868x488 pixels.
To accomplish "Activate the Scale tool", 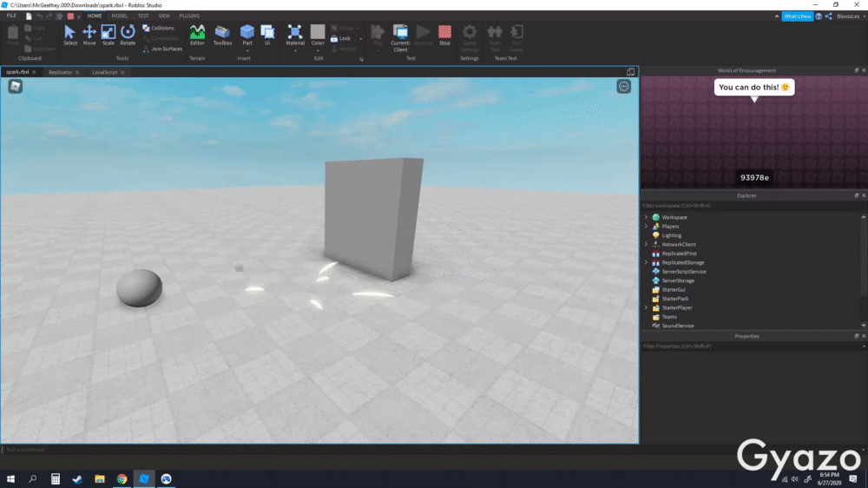I will [108, 35].
